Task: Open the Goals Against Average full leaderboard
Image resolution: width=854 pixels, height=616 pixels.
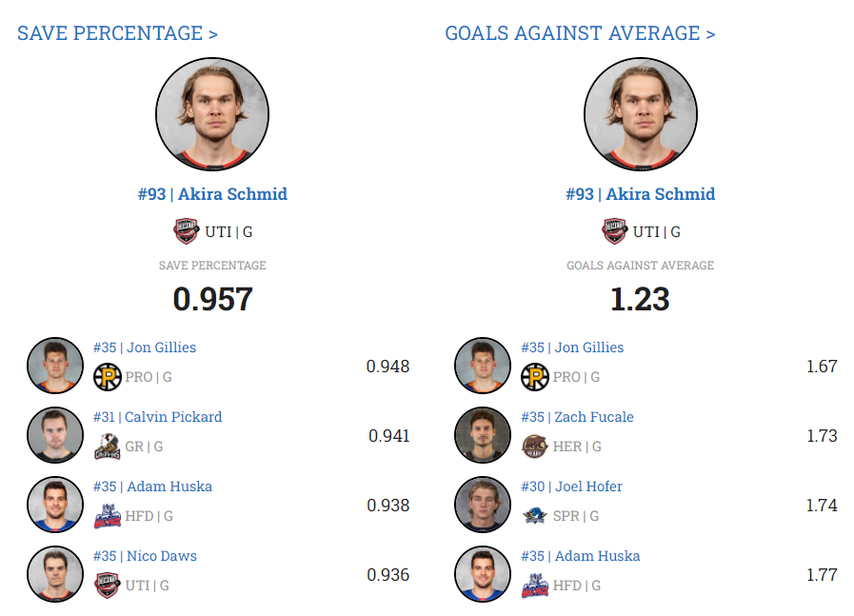Action: tap(580, 33)
